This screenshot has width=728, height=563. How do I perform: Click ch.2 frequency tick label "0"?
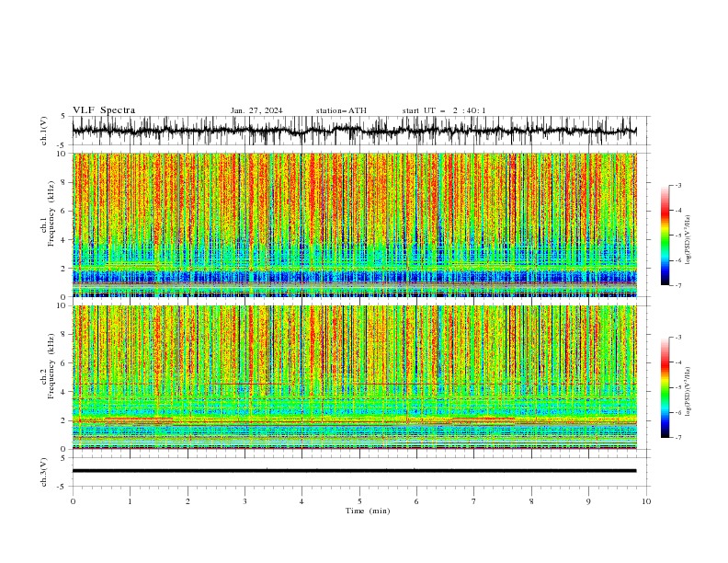coord(63,449)
